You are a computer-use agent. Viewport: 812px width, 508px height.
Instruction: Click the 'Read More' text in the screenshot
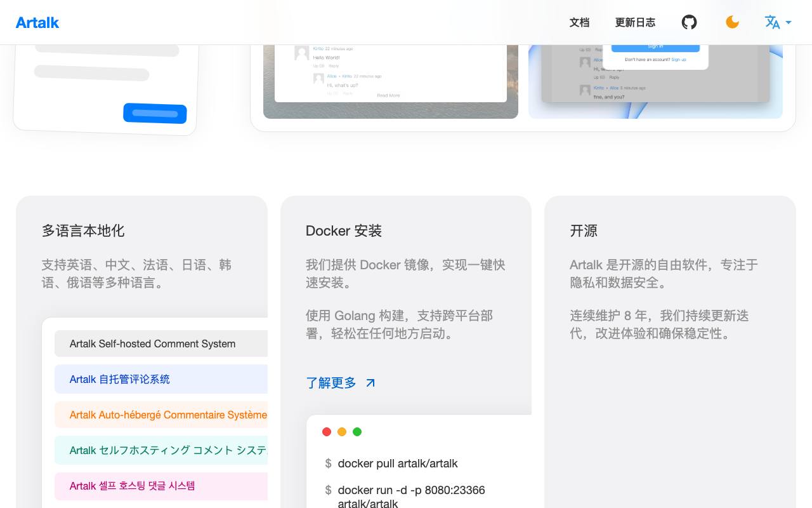(388, 95)
